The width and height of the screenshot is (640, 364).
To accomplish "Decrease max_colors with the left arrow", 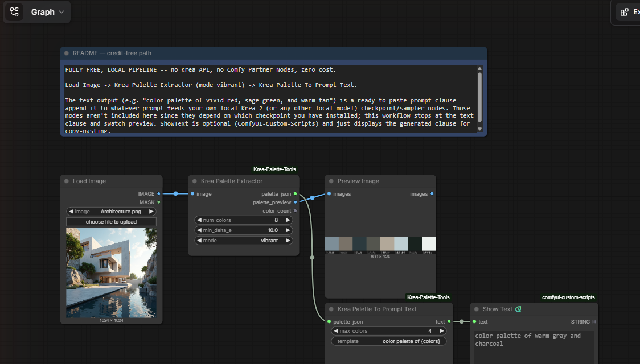I will (x=336, y=331).
